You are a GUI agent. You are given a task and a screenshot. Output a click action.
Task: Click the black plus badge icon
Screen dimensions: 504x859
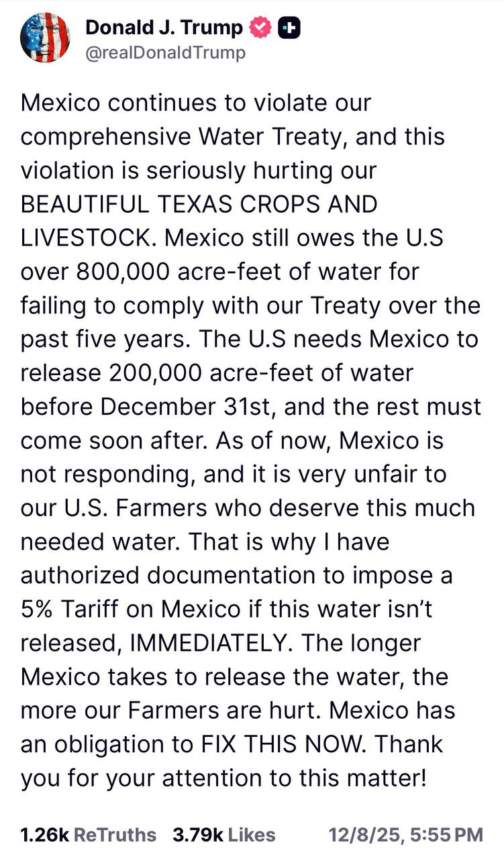coord(289,28)
